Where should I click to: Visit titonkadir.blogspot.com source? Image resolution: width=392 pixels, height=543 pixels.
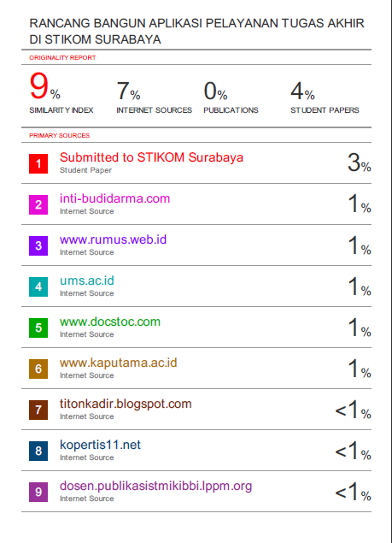click(126, 404)
